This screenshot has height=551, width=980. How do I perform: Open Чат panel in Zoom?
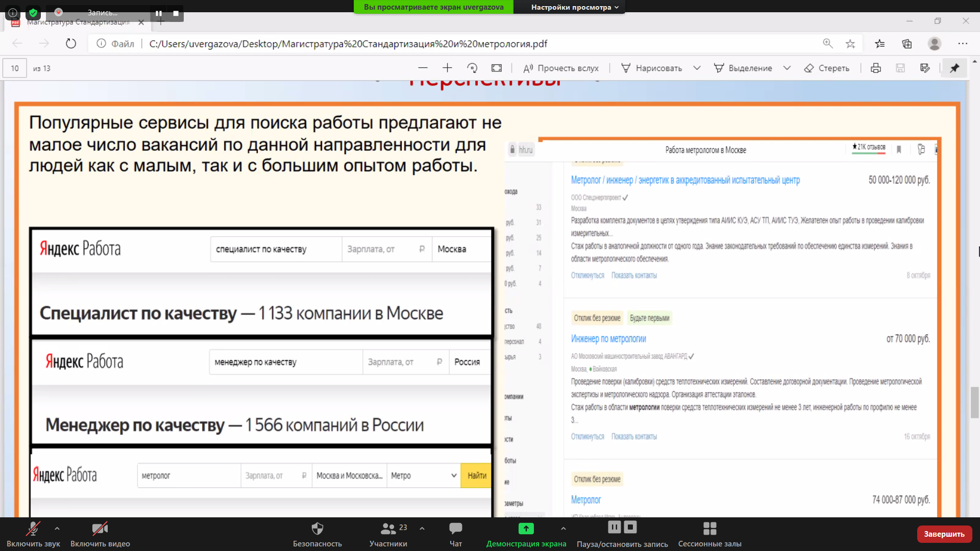click(x=455, y=534)
